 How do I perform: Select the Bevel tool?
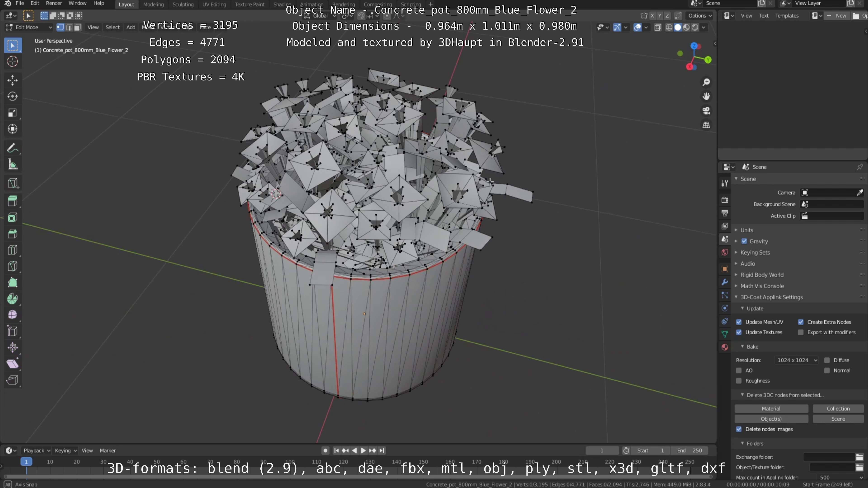pos(12,234)
